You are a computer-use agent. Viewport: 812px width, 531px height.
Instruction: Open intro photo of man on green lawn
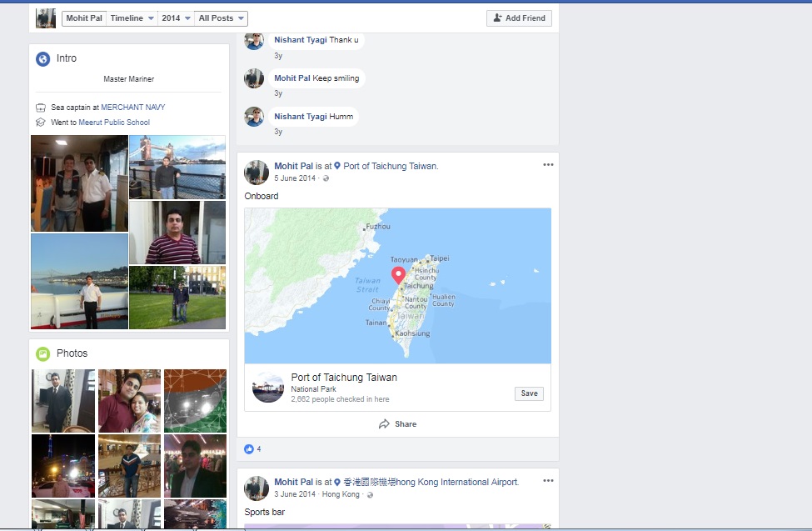coord(177,297)
